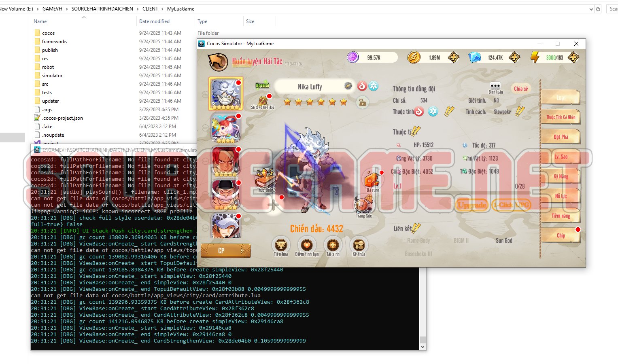
Task: Toggle the hero lock padlock icon
Action: pos(362,103)
